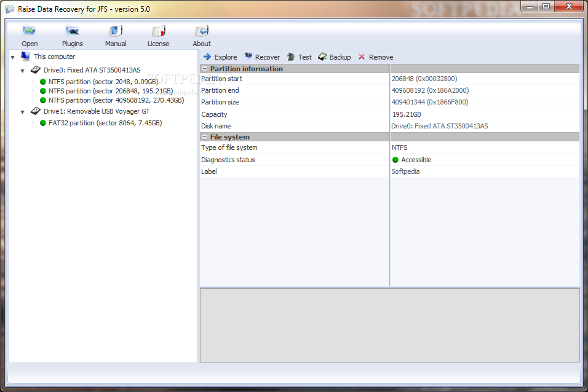
Task: Select NTFS partition sector 2048, 0.09GB
Action: point(103,82)
